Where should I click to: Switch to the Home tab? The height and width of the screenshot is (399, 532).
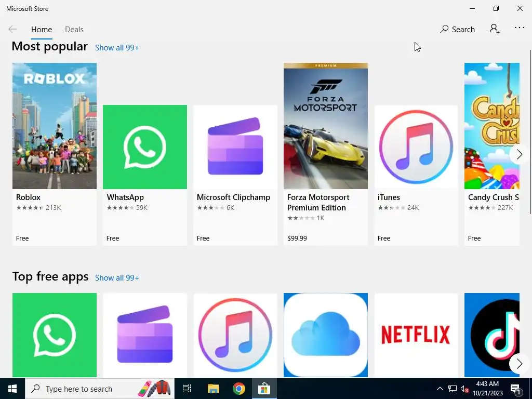click(42, 30)
